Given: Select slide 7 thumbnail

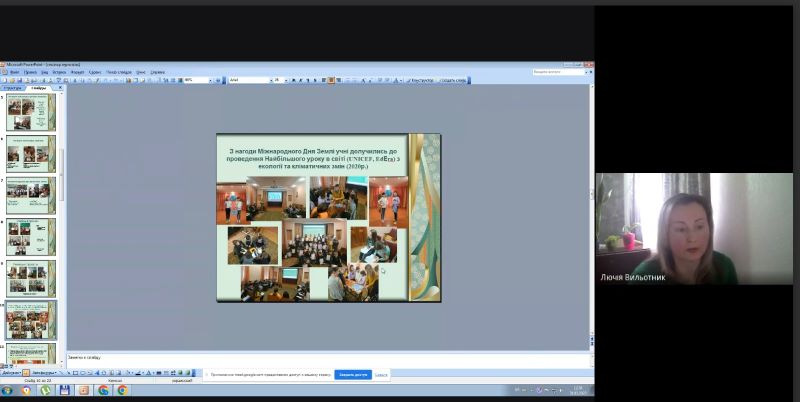Looking at the screenshot, I should click(x=31, y=195).
